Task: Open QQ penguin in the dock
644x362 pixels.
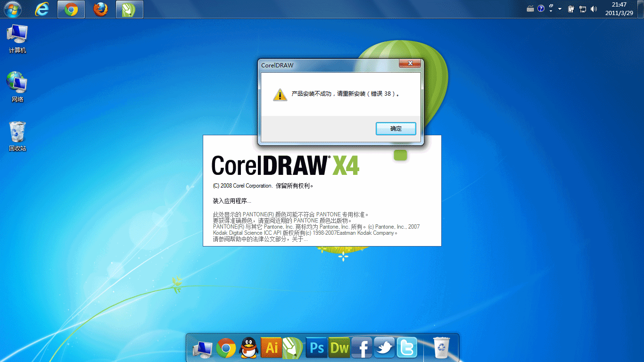Action: [x=249, y=348]
